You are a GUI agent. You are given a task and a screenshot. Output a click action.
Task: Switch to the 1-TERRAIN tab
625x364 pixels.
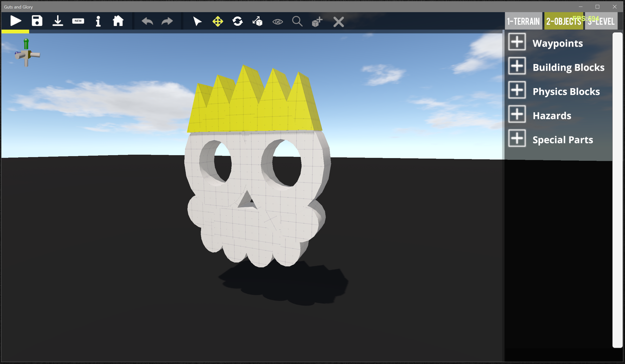point(523,21)
